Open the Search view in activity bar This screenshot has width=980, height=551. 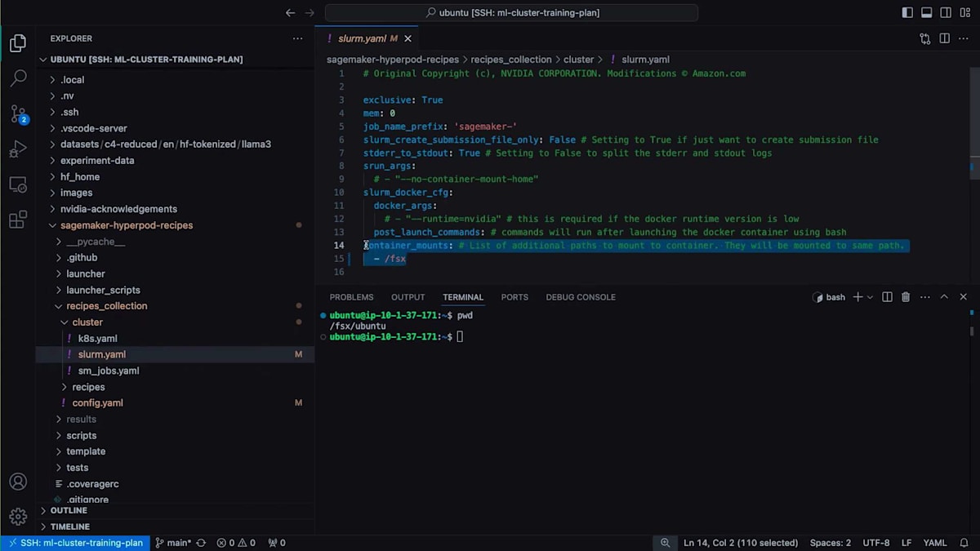click(18, 78)
